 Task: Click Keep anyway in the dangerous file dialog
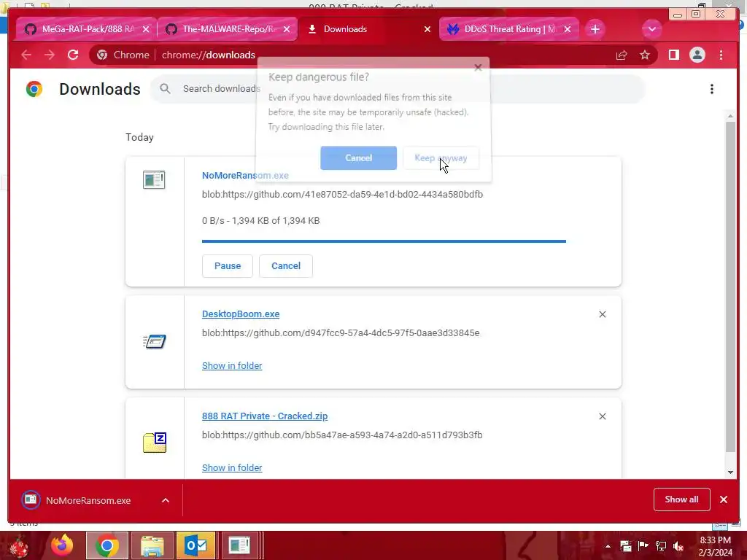point(441,158)
